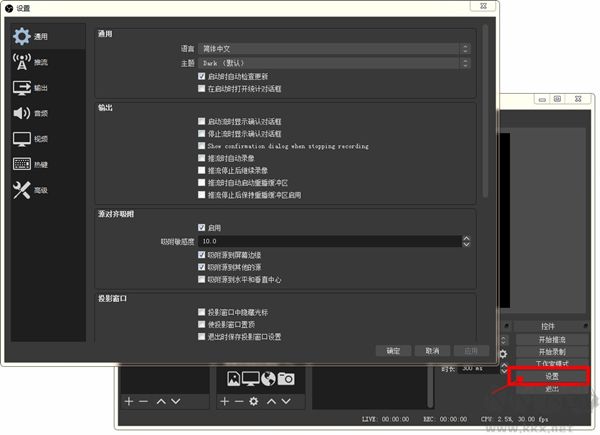Click the 设置 button in main window
This screenshot has width=600, height=435.
(552, 376)
